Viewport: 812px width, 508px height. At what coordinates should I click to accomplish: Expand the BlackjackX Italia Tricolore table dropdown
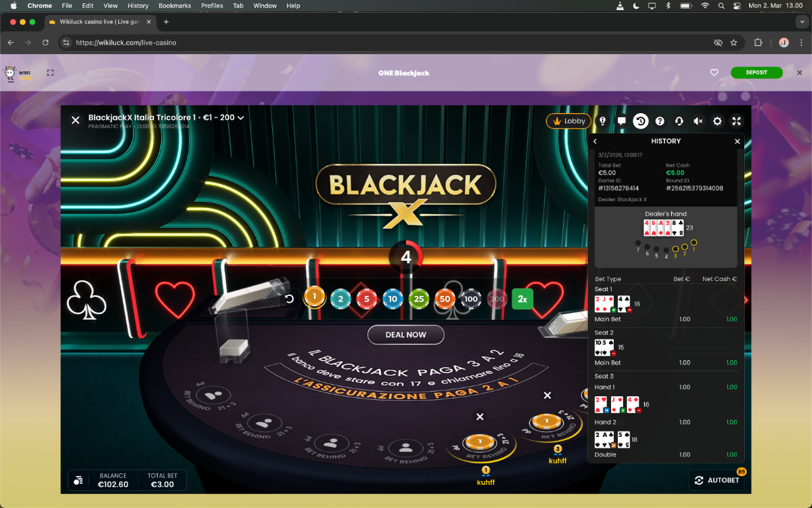(x=240, y=118)
